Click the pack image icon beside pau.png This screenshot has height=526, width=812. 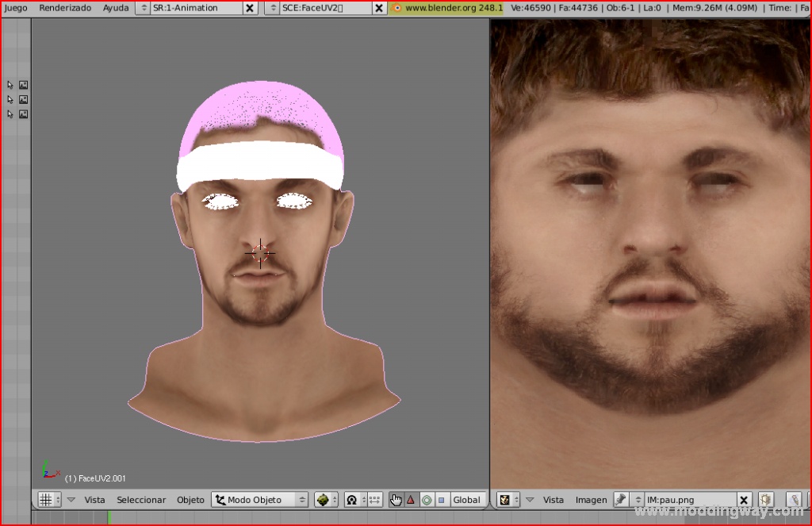click(x=766, y=500)
